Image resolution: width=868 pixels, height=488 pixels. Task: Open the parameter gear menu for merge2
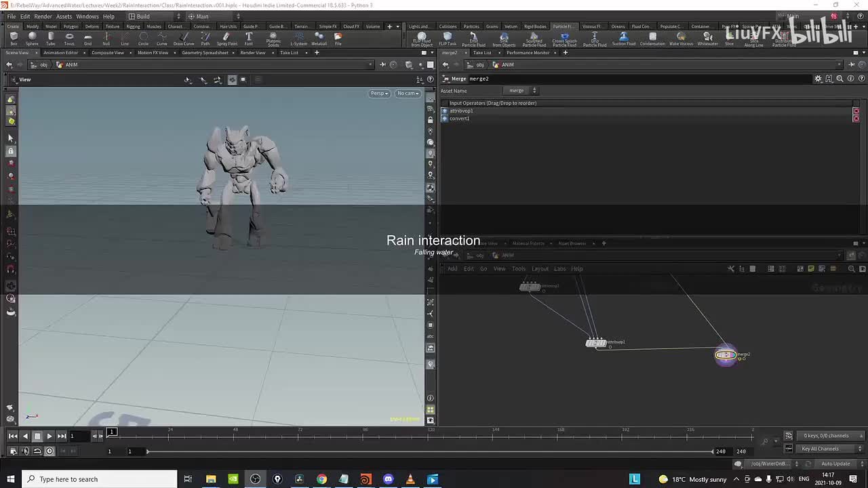click(x=818, y=79)
